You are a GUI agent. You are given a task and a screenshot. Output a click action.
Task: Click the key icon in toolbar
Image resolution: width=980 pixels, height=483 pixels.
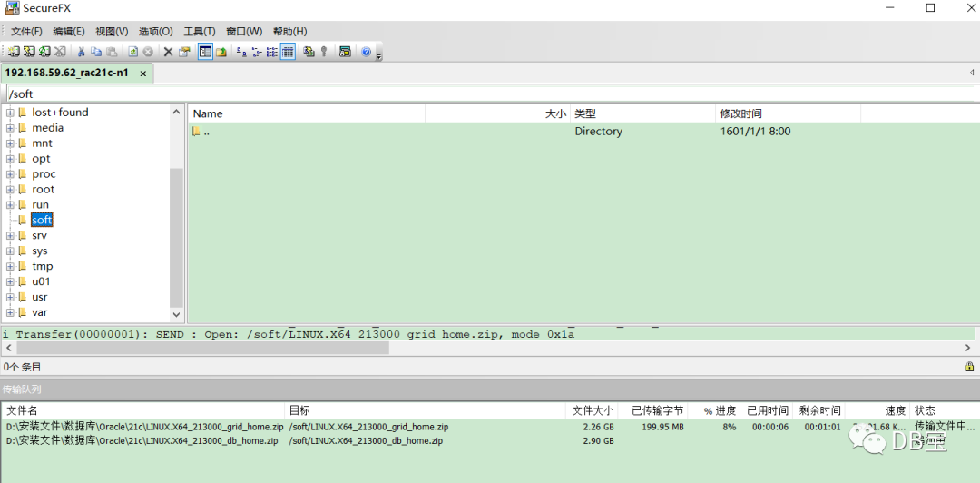[324, 52]
